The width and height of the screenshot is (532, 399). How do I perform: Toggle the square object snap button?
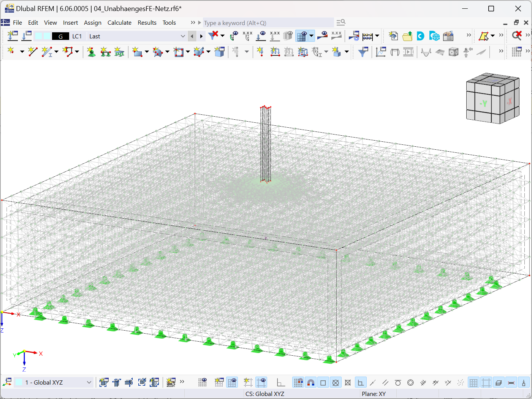(323, 382)
